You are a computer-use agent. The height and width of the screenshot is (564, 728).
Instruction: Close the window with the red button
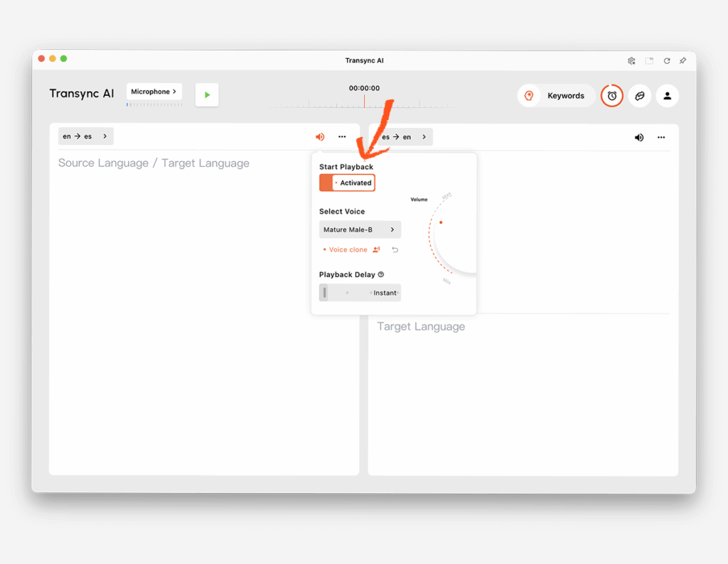pyautogui.click(x=41, y=58)
